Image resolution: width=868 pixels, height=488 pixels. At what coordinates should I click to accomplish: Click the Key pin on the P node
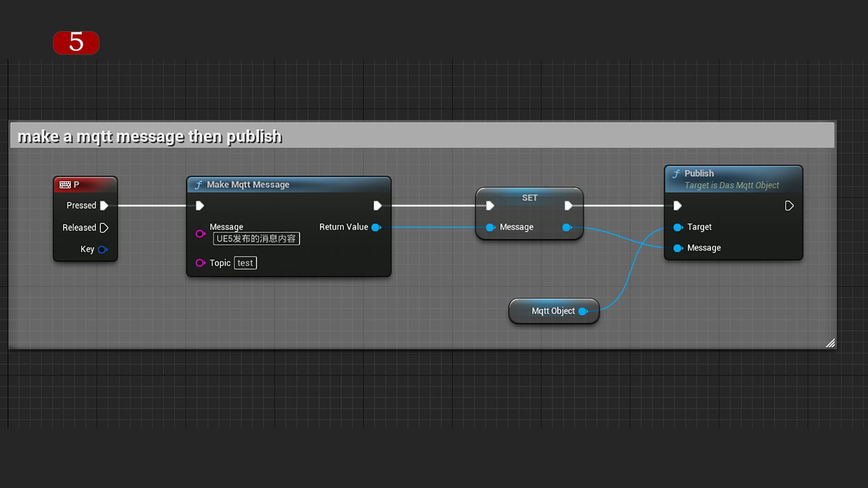[x=102, y=249]
